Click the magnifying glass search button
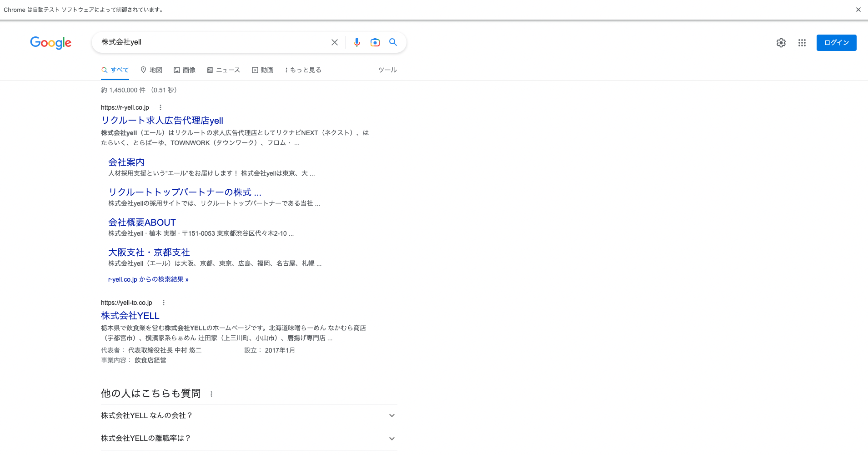 click(393, 42)
